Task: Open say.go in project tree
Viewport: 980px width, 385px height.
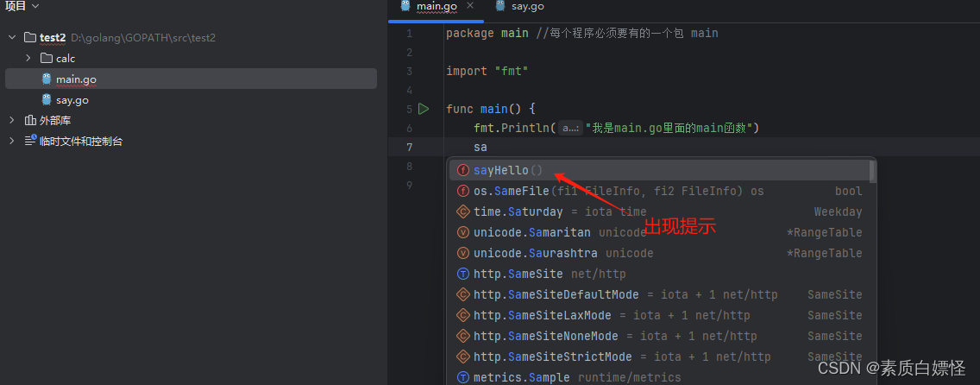Action: coord(72,100)
